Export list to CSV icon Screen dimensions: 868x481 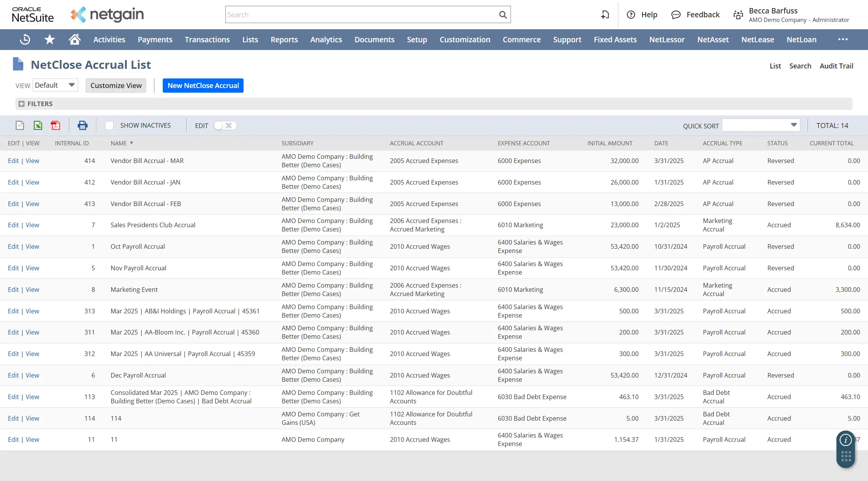pyautogui.click(x=20, y=125)
